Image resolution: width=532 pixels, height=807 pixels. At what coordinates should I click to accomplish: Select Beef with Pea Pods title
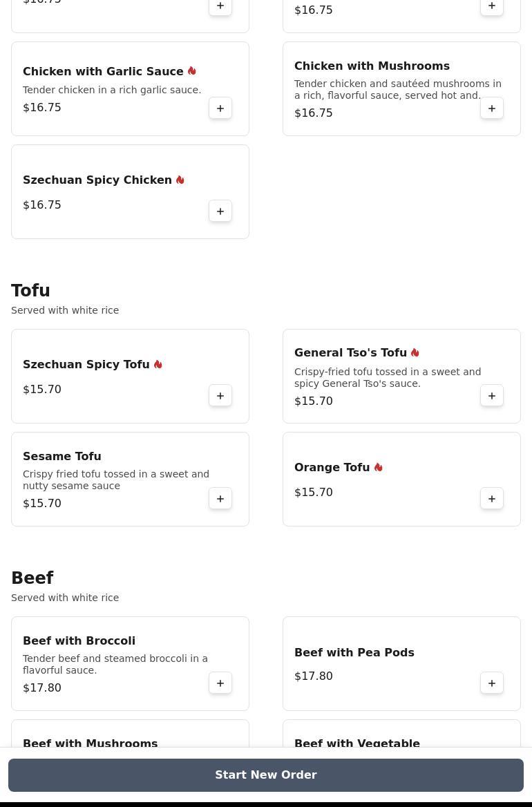(354, 653)
